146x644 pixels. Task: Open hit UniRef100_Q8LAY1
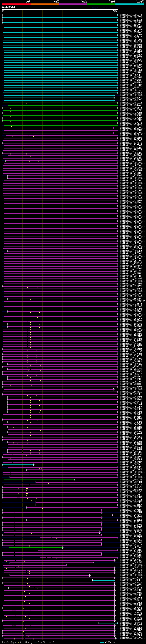(x=131, y=17)
